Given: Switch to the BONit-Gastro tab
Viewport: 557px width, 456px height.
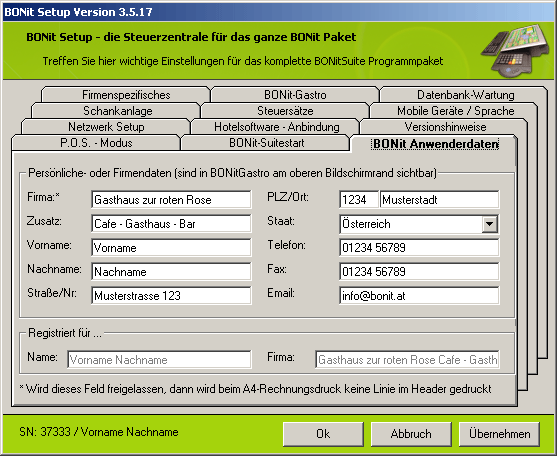Looking at the screenshot, I should 295,94.
